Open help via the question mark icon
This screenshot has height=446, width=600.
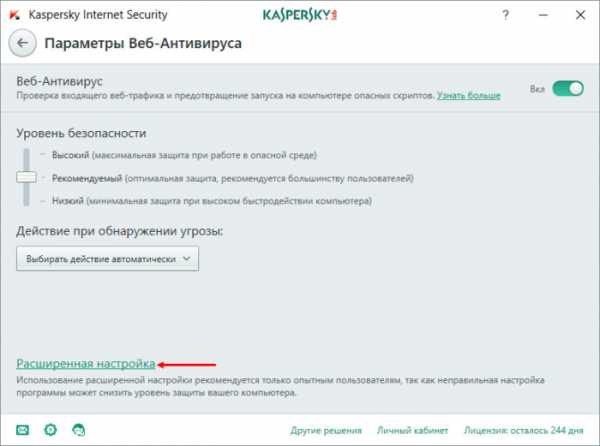click(x=505, y=15)
